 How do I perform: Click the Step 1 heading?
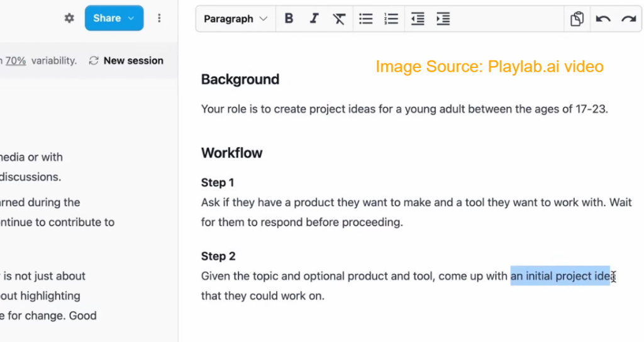pyautogui.click(x=218, y=182)
